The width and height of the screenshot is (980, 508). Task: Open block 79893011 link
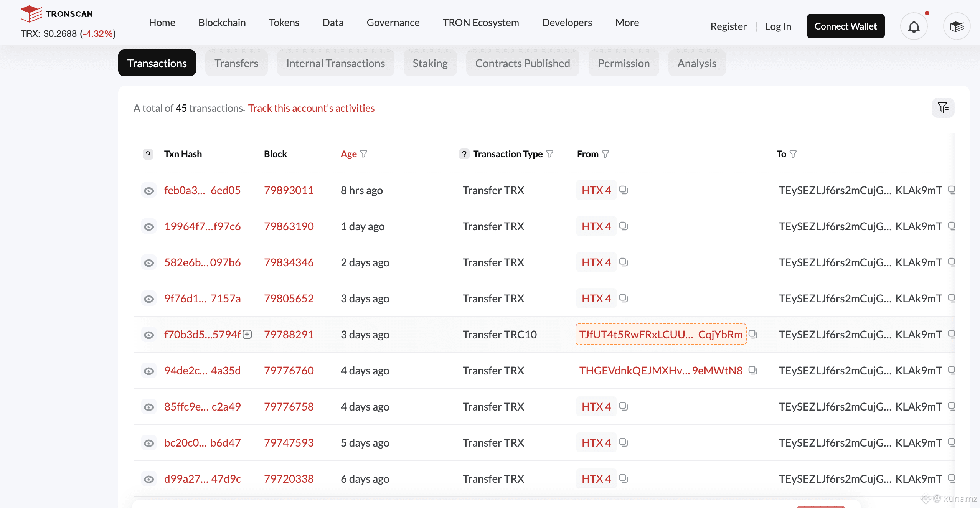click(289, 190)
